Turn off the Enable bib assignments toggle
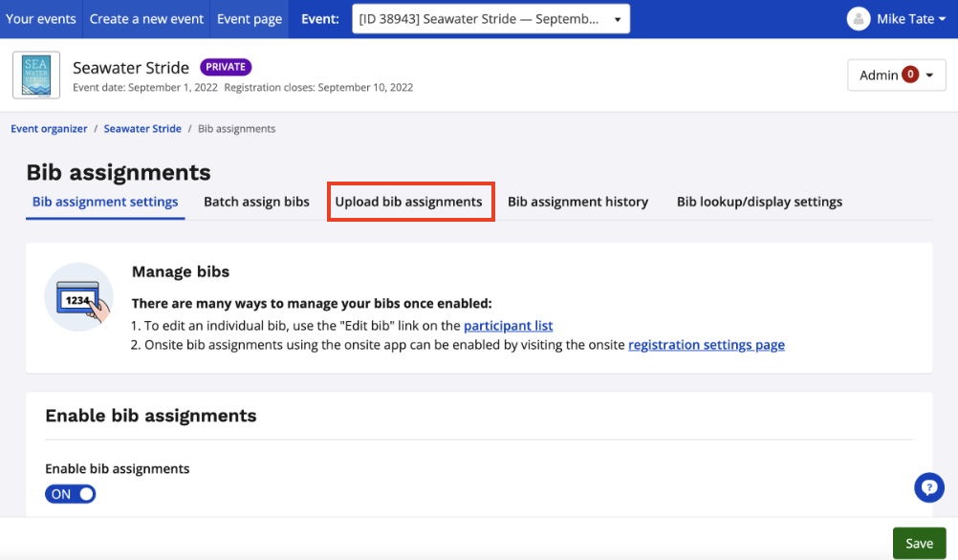Image resolution: width=958 pixels, height=560 pixels. pyautogui.click(x=71, y=494)
